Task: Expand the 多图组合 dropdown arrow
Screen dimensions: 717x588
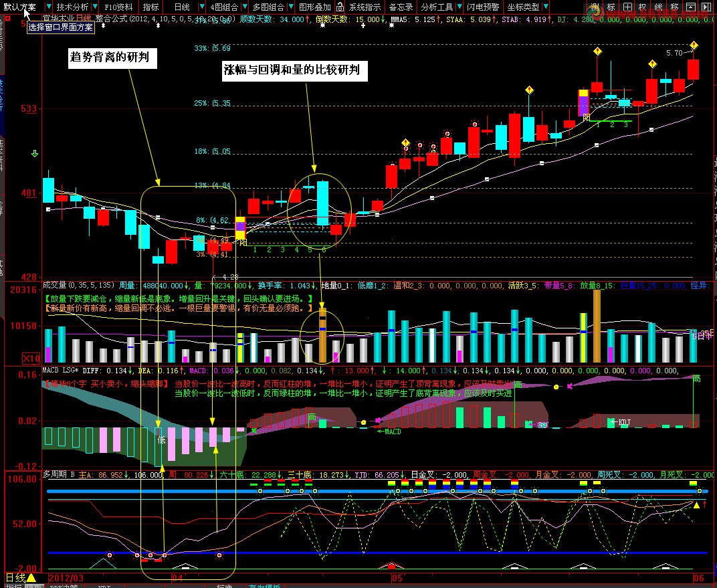Action: pos(290,7)
